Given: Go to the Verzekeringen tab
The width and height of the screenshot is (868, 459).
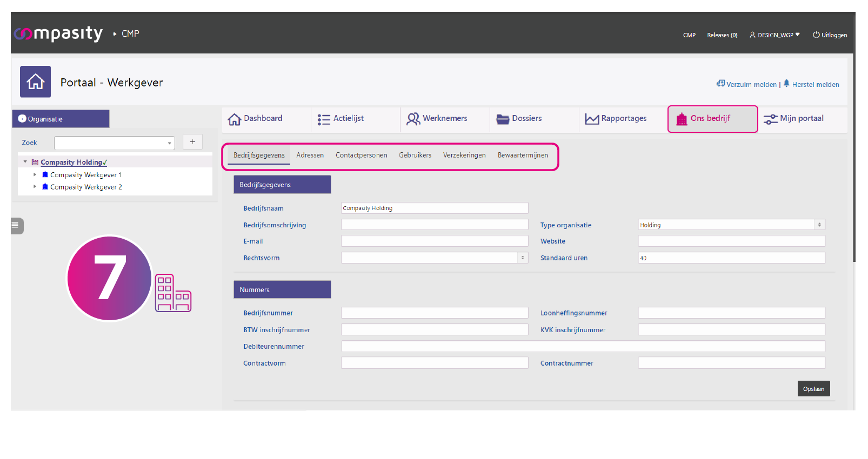Looking at the screenshot, I should coord(464,155).
